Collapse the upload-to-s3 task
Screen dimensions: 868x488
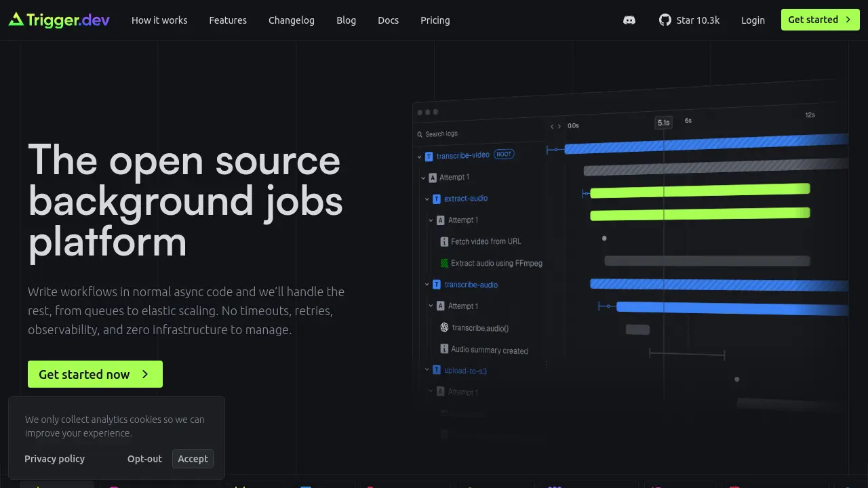(427, 370)
